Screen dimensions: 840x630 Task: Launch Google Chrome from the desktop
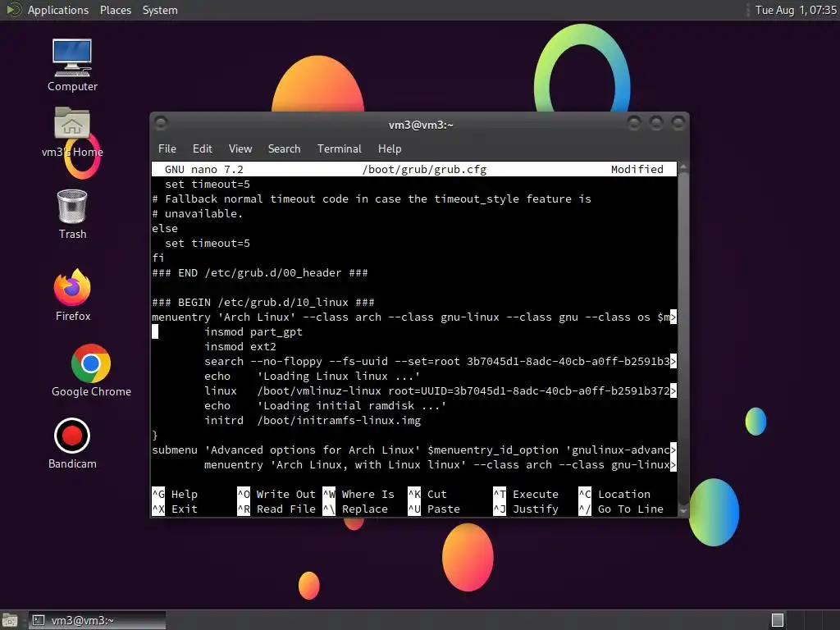[91, 371]
